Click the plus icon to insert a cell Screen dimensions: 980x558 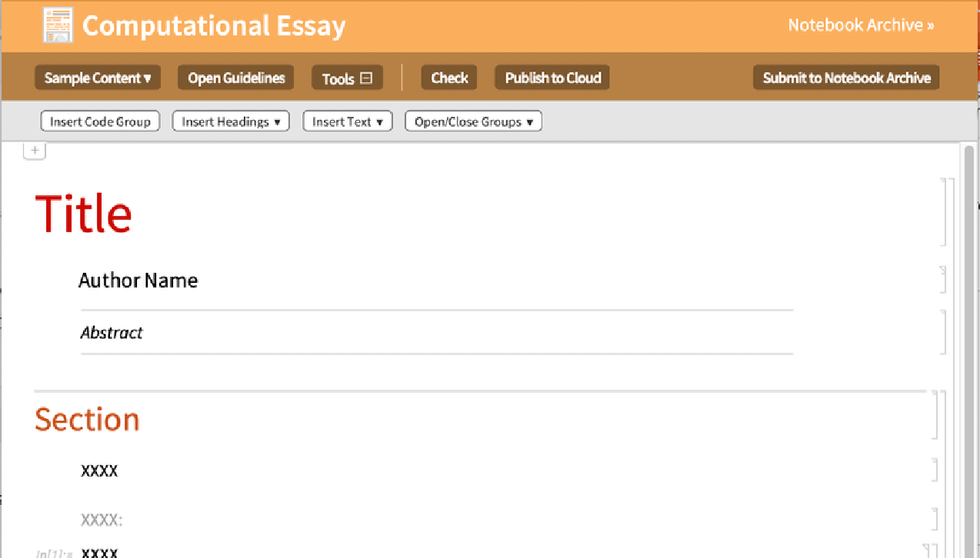[x=35, y=151]
